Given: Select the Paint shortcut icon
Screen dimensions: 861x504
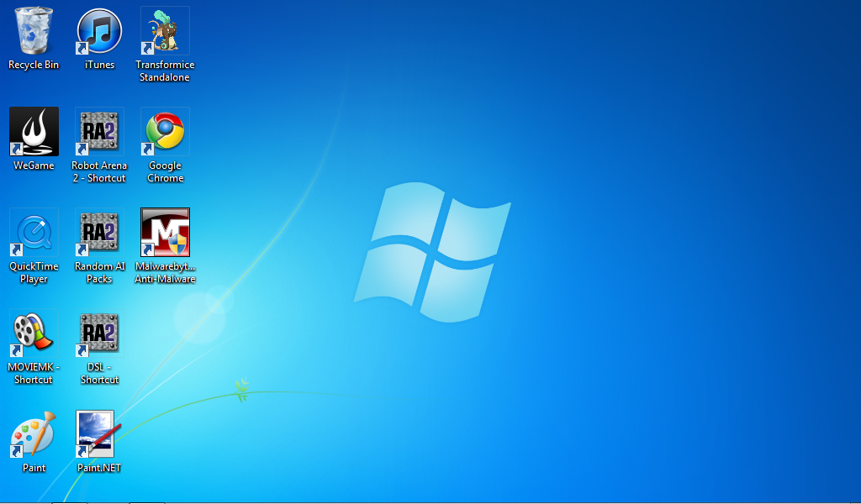Looking at the screenshot, I should point(34,434).
